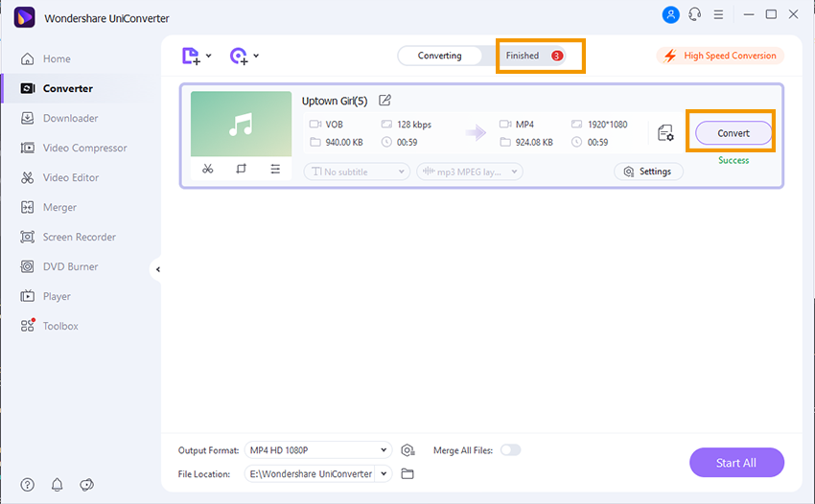Screen dimensions: 815x504
Task: Click the Add Files icon
Action: pos(191,56)
